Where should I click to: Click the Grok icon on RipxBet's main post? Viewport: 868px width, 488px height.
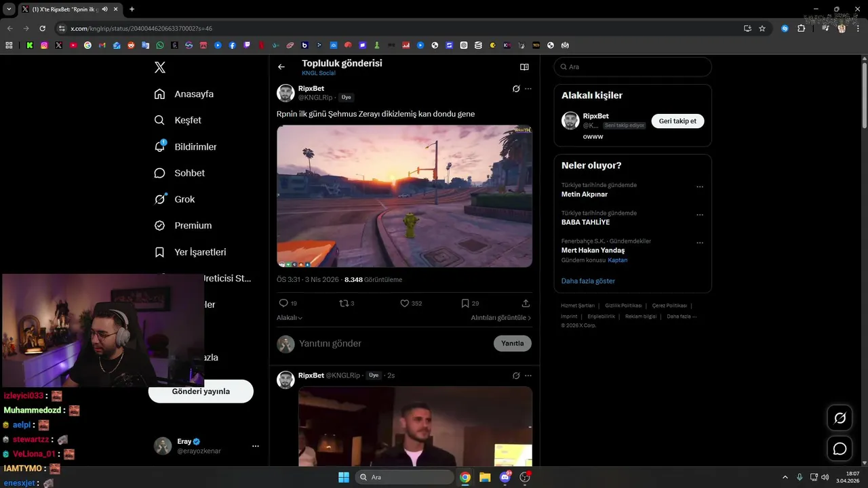(516, 89)
